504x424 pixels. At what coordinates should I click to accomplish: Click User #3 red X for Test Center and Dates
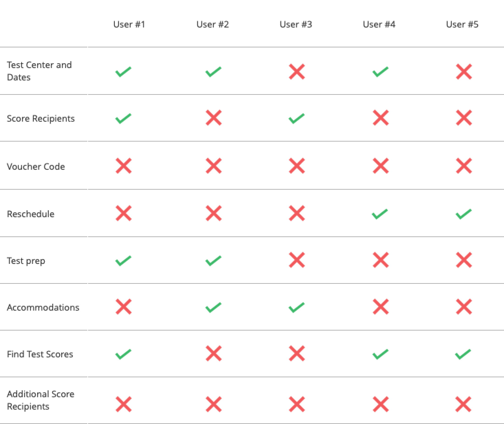pos(297,71)
